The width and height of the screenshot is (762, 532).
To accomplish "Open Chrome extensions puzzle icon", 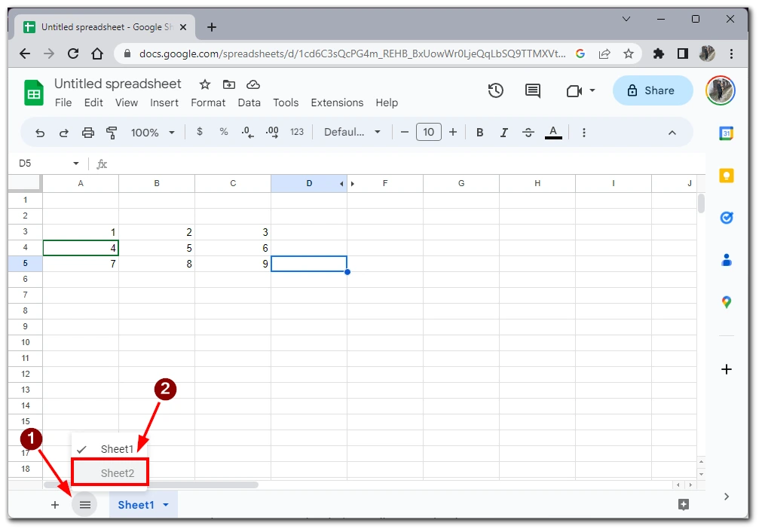I will click(659, 54).
